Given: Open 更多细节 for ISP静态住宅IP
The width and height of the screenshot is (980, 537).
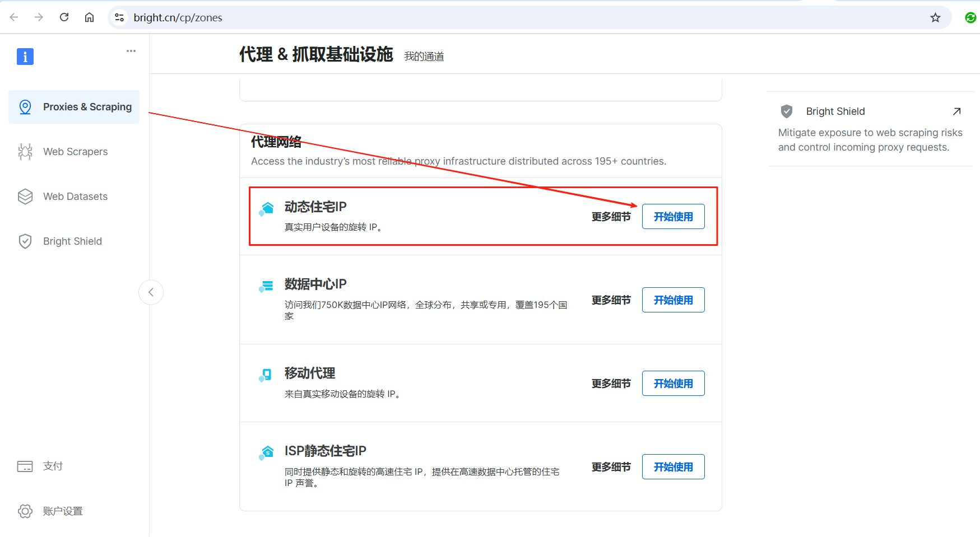Looking at the screenshot, I should click(x=611, y=467).
